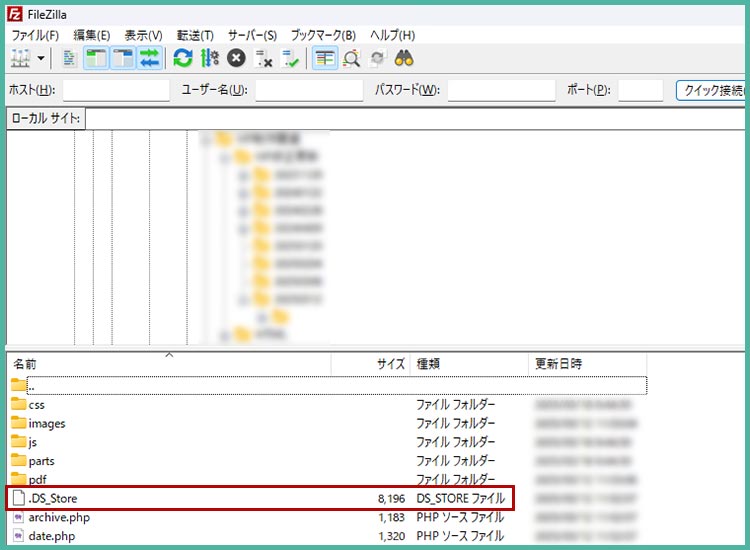Sort by サイズ column header
Image resolution: width=750 pixels, height=550 pixels.
[x=370, y=364]
